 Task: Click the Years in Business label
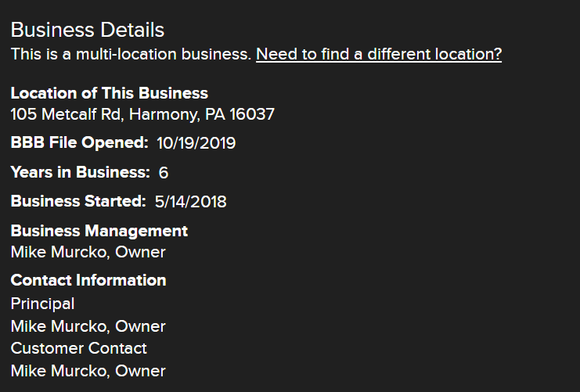81,172
